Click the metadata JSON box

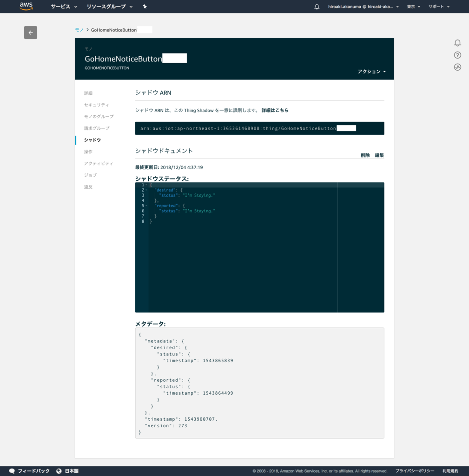coord(259,383)
